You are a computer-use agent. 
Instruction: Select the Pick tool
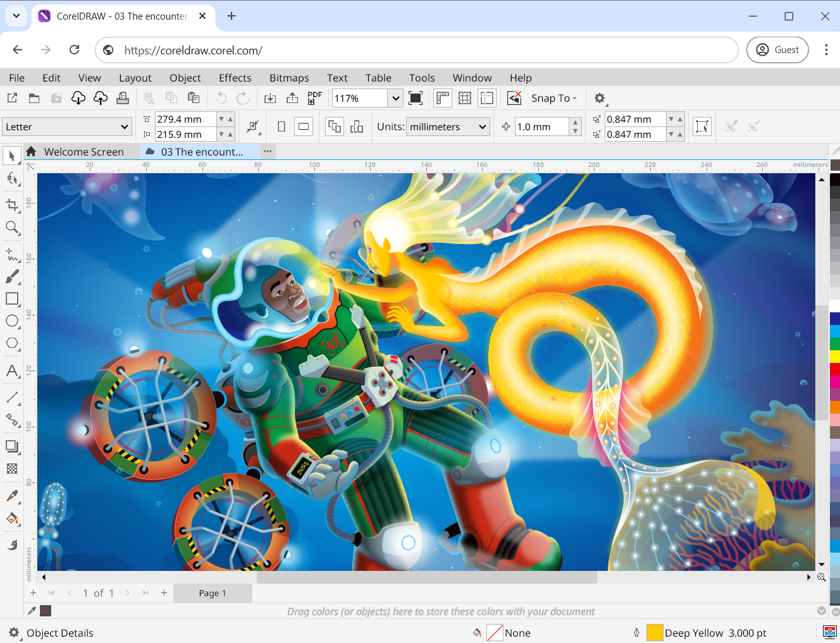pos(11,156)
